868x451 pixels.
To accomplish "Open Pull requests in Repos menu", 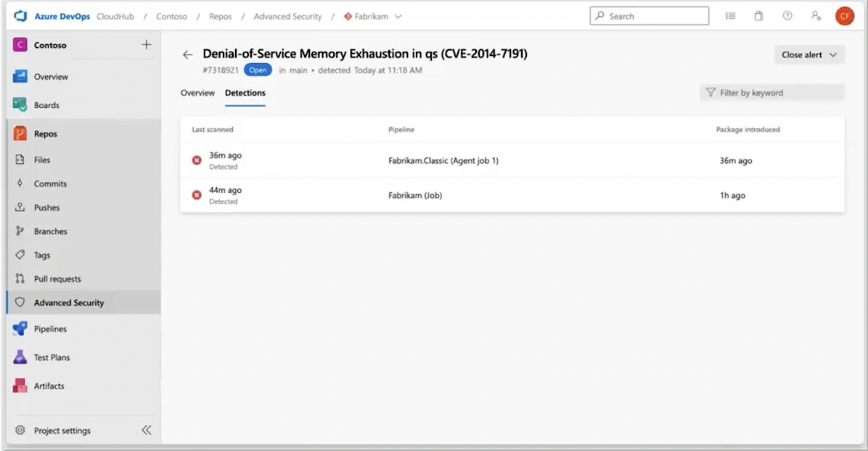I will (x=57, y=279).
